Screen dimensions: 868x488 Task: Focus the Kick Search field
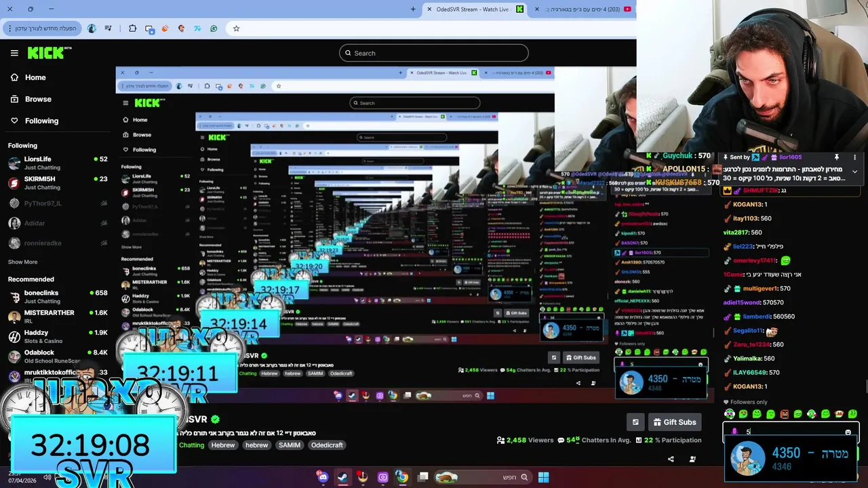coord(434,53)
